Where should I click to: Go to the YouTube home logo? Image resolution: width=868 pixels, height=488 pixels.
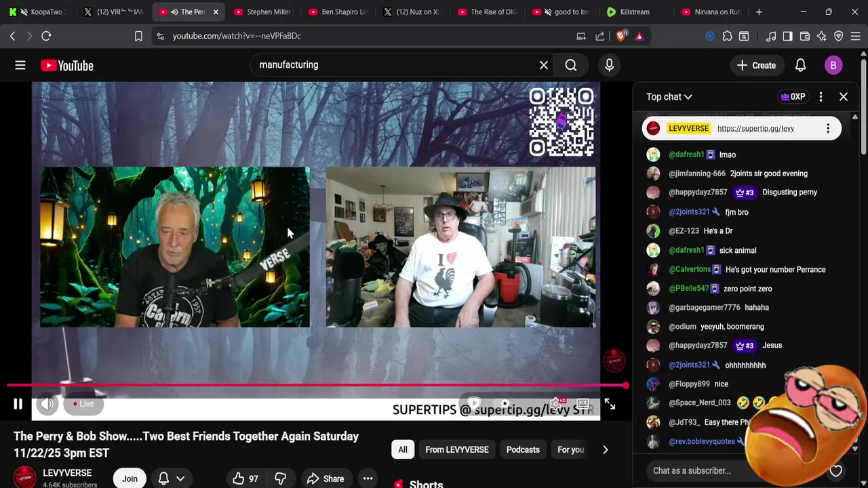click(x=66, y=65)
